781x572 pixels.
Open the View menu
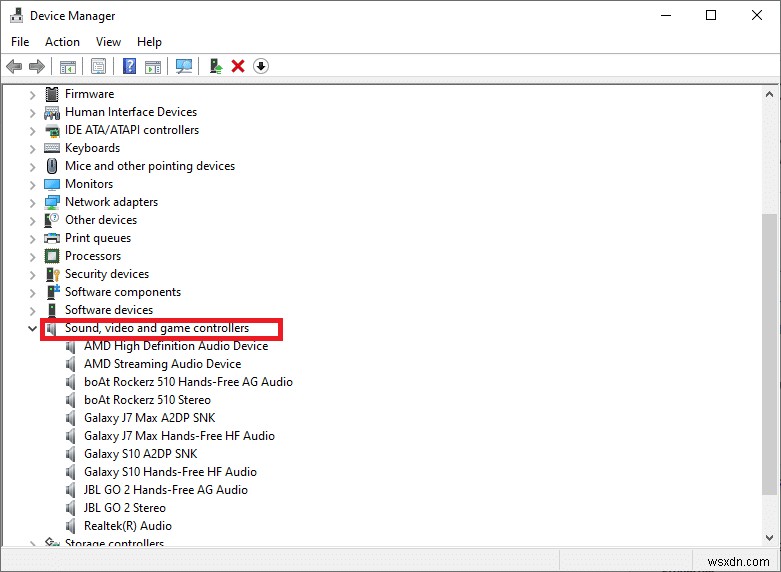coord(108,42)
